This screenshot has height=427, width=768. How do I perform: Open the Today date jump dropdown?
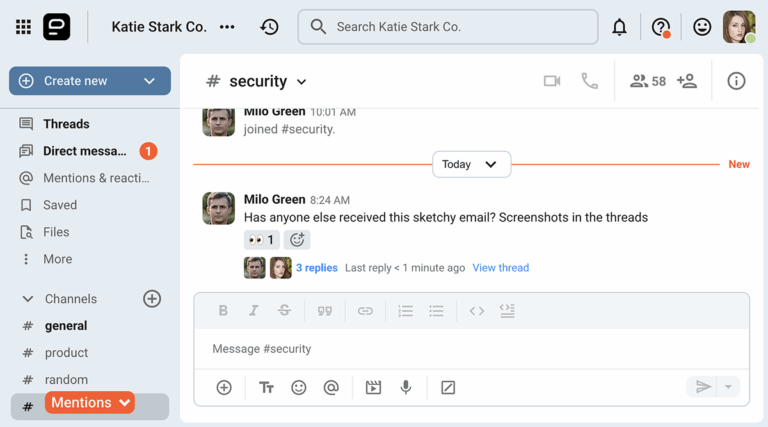click(x=471, y=164)
